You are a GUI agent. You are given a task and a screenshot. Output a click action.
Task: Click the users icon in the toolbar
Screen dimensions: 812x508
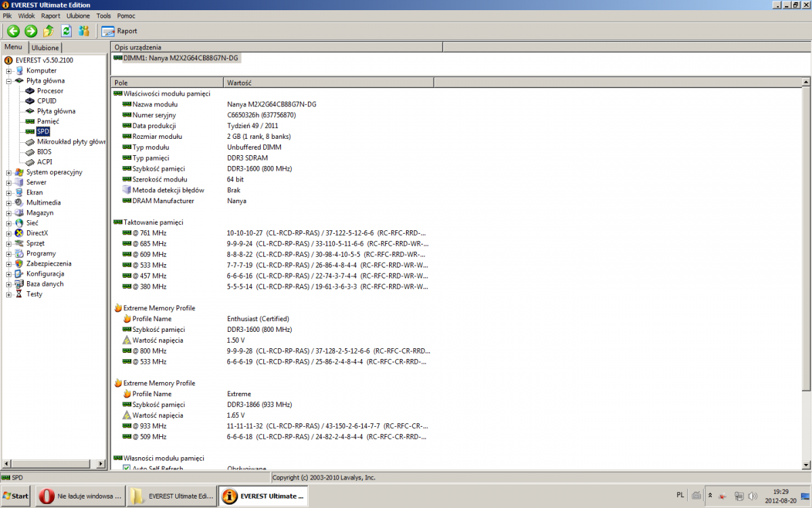(x=84, y=30)
